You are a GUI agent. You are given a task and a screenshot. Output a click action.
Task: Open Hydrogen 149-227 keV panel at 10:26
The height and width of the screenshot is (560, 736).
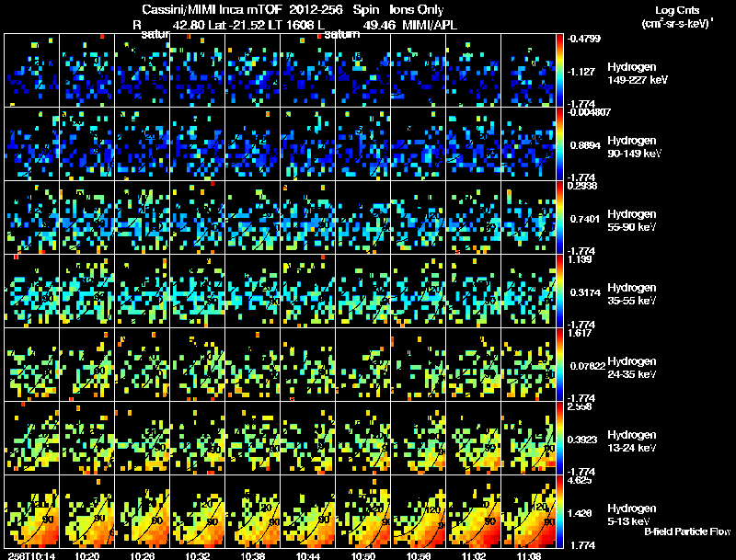click(x=143, y=71)
